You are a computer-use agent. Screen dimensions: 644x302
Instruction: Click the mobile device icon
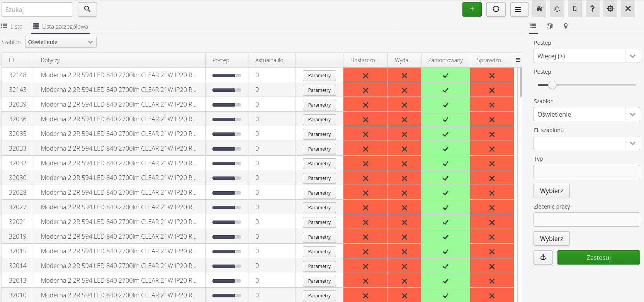[575, 9]
